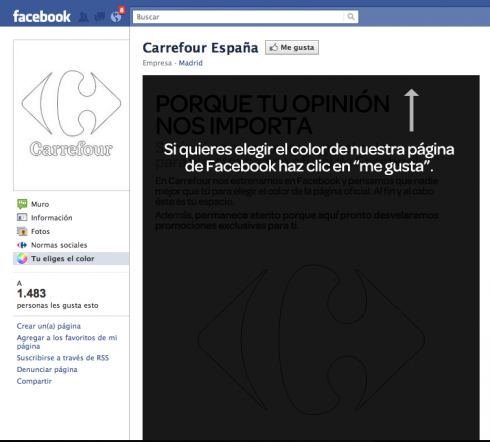
Task: Select the Tu eliges el color tab
Action: pyautogui.click(x=71, y=259)
